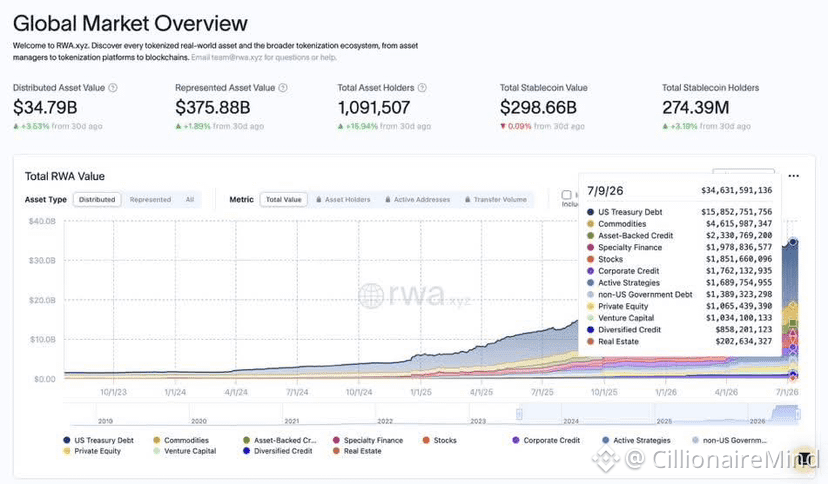Click the 1,091,507 total asset holders figure

coord(374,108)
